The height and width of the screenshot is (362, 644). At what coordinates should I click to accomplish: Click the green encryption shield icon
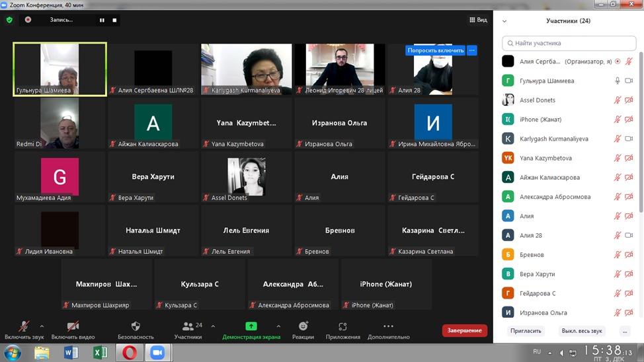(9, 20)
